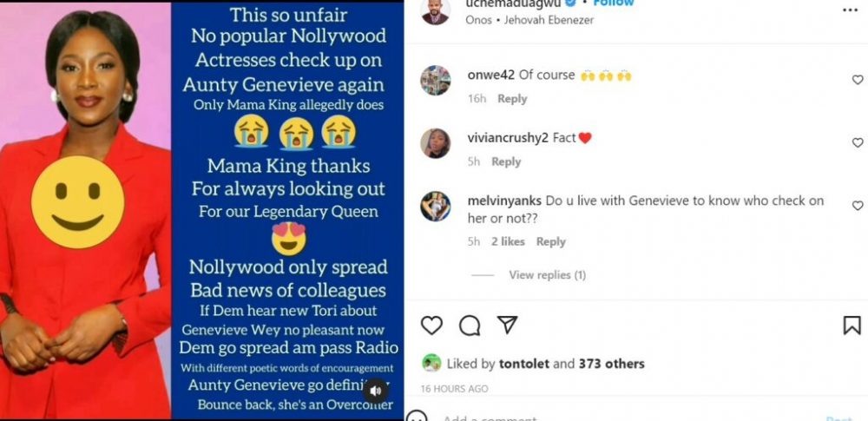Viewport: 868px width, 421px height.
Task: Open comment bubble icon under post
Action: [470, 326]
